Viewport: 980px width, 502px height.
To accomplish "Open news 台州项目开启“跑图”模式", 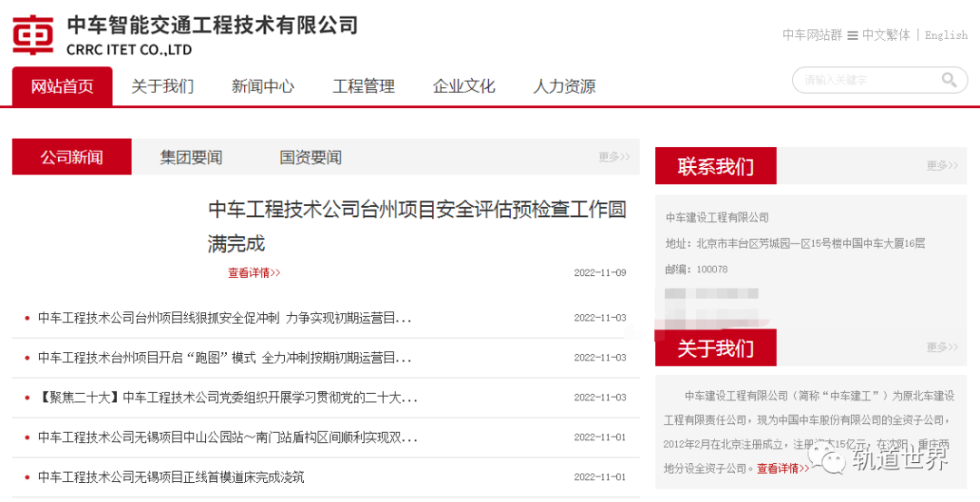I will point(224,358).
